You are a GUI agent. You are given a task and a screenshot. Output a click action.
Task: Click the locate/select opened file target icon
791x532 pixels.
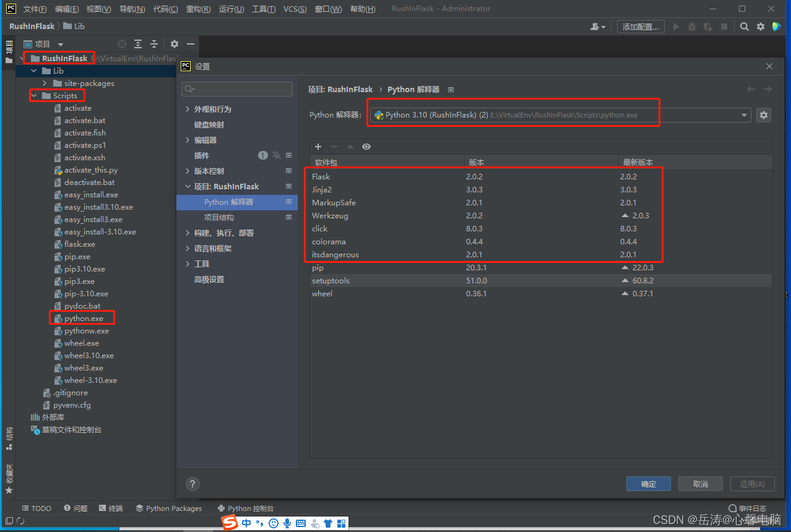(122, 44)
